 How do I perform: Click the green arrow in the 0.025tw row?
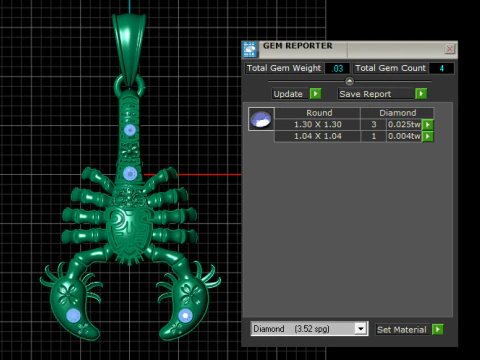click(x=428, y=125)
